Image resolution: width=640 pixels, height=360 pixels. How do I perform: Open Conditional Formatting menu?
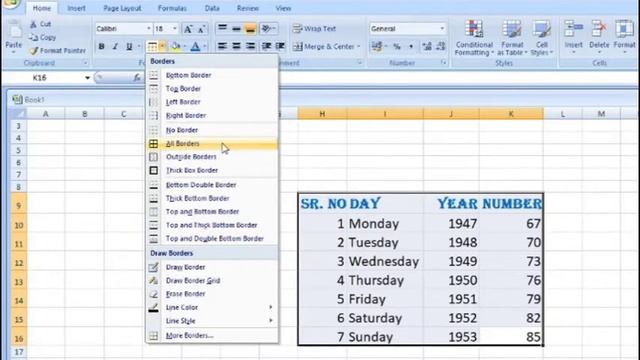pyautogui.click(x=474, y=38)
